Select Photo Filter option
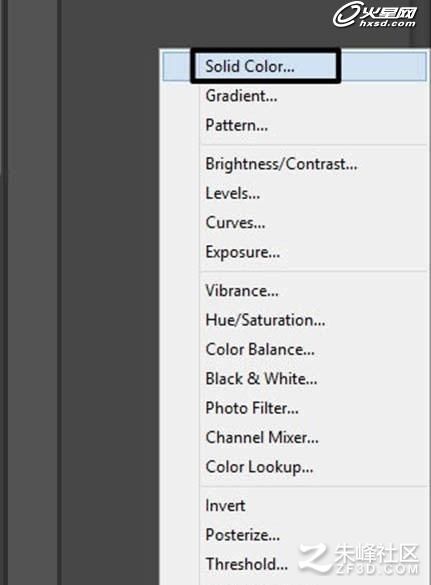This screenshot has height=585, width=431. point(295,408)
